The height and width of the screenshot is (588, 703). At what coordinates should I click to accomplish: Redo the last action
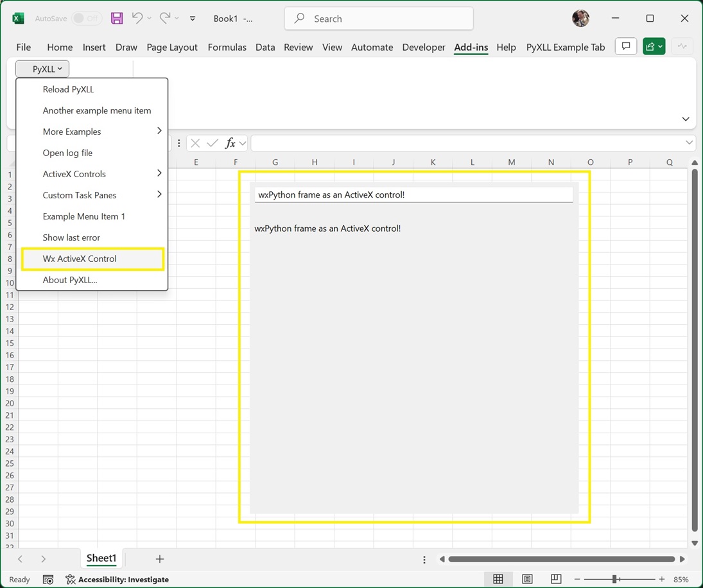(165, 18)
